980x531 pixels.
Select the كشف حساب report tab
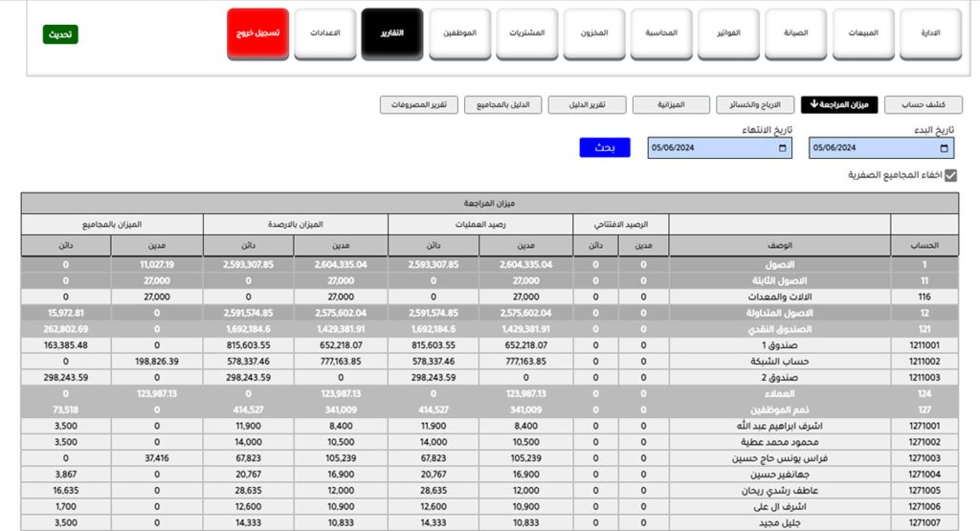point(924,104)
